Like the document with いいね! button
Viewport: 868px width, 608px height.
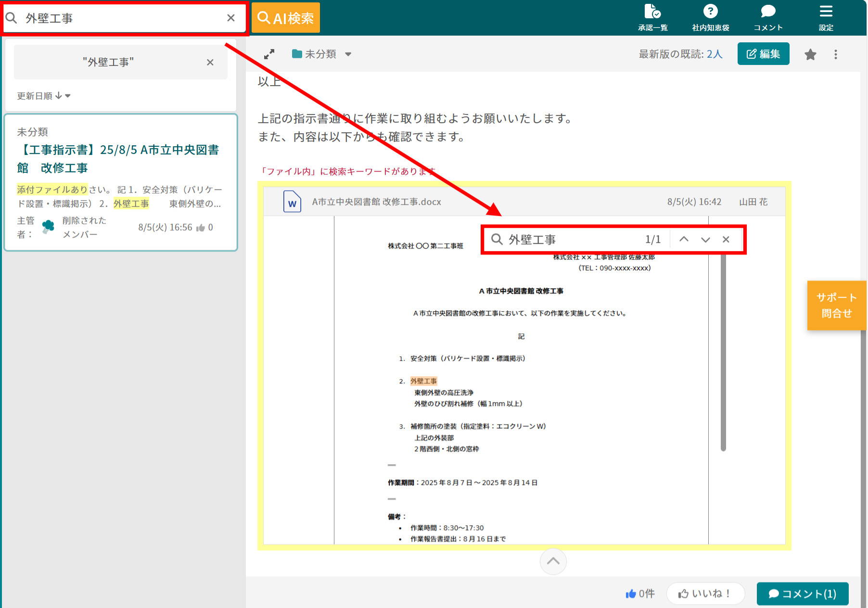[x=705, y=593]
